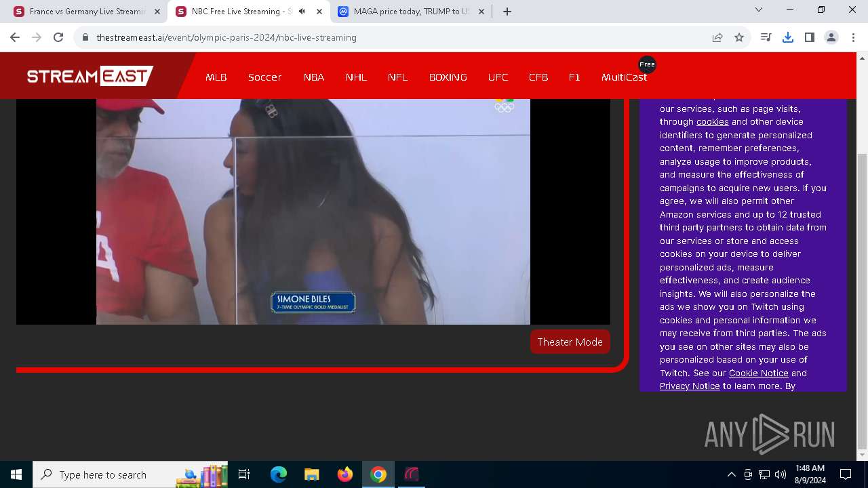Image resolution: width=868 pixels, height=488 pixels.
Task: Click the Windows taskbar search box
Action: pyautogui.click(x=130, y=474)
